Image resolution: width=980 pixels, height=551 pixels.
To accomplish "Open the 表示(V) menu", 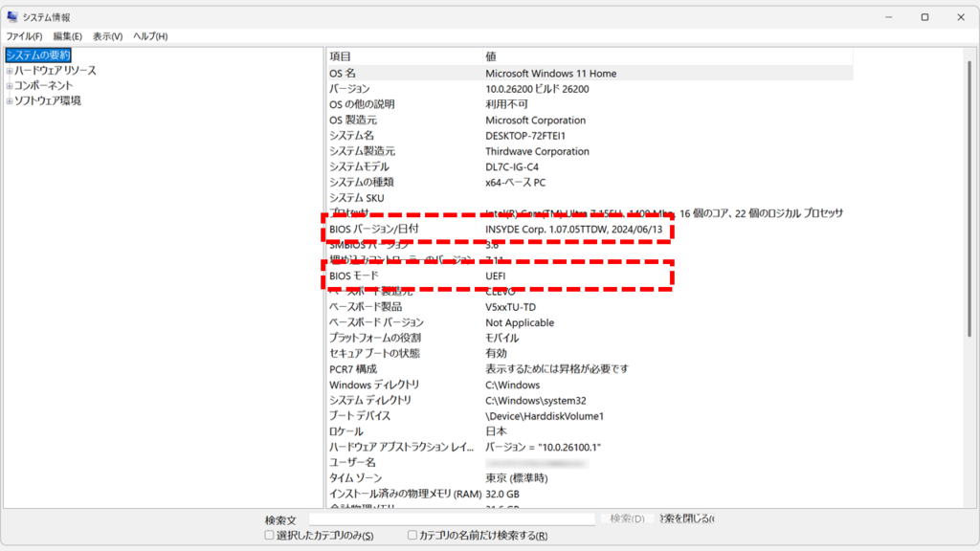I will click(107, 36).
